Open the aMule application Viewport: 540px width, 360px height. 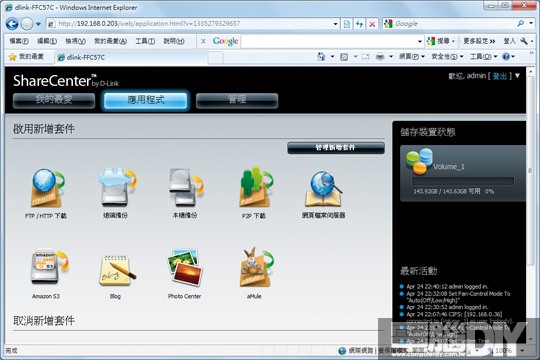tap(256, 267)
